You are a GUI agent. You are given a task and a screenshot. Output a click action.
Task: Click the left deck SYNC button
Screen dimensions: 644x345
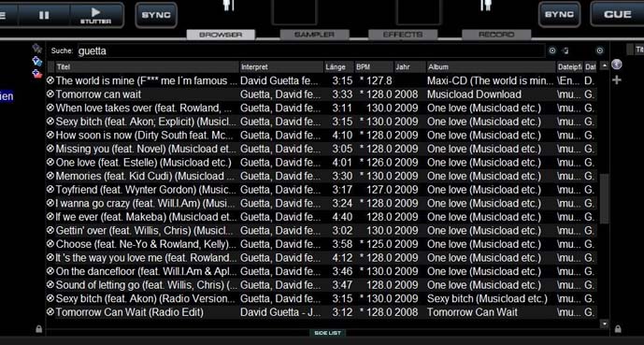(156, 15)
